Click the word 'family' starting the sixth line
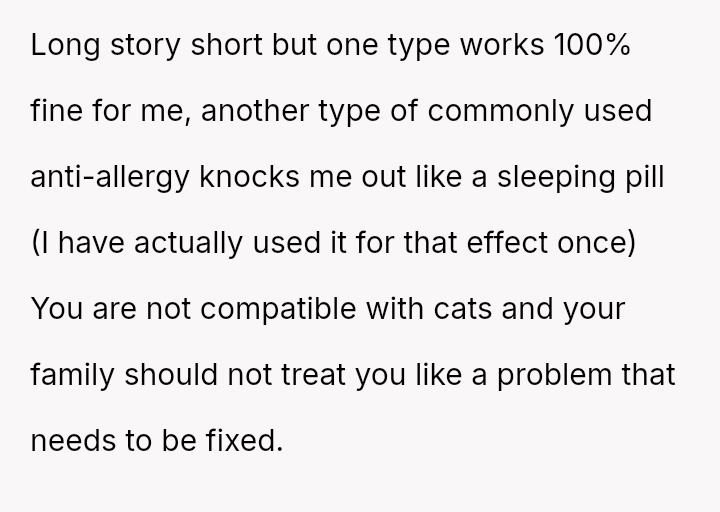 pyautogui.click(x=73, y=376)
